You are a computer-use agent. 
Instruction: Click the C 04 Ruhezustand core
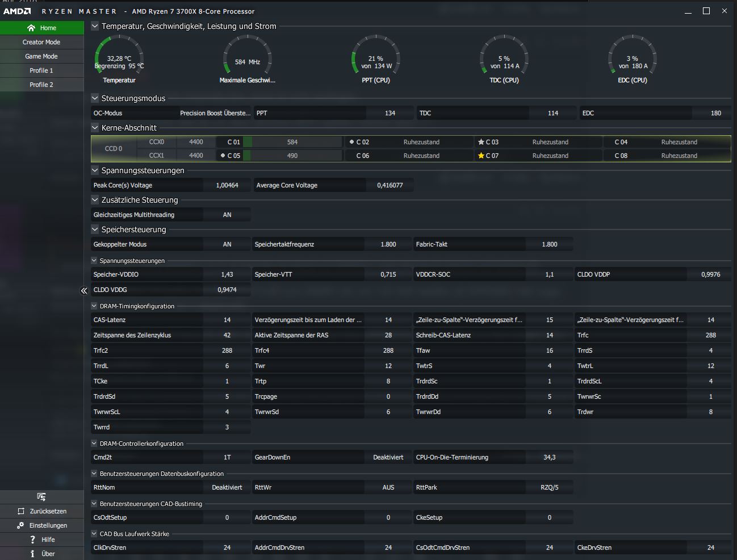[x=667, y=142]
